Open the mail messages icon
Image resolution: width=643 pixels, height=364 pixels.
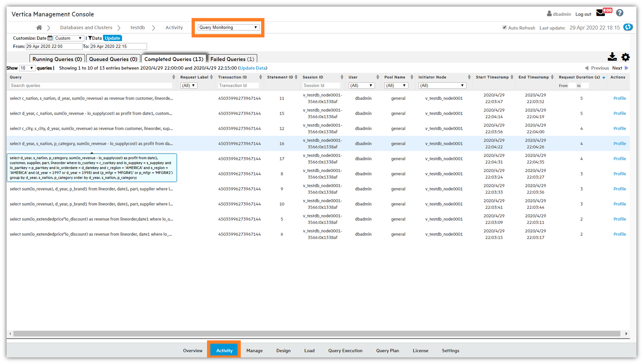[x=601, y=13]
